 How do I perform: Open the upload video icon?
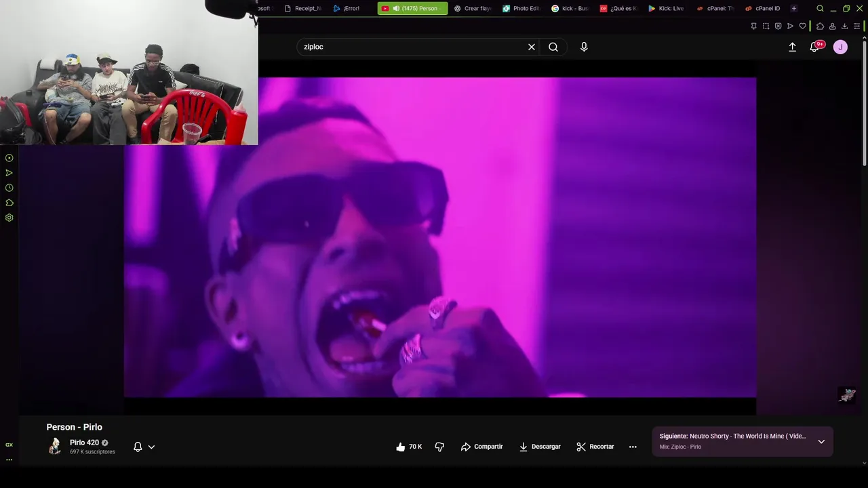[x=792, y=47]
